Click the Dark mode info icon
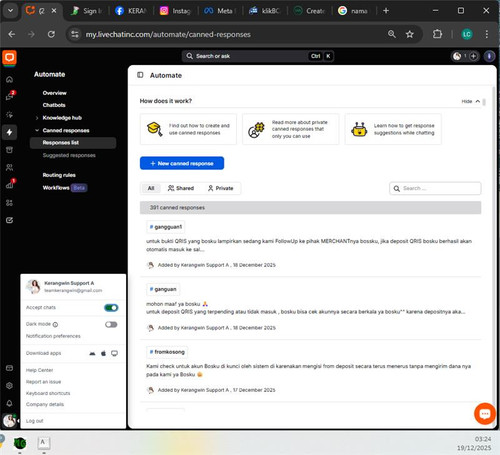Viewport: 500px width, 455px height. 55,324
